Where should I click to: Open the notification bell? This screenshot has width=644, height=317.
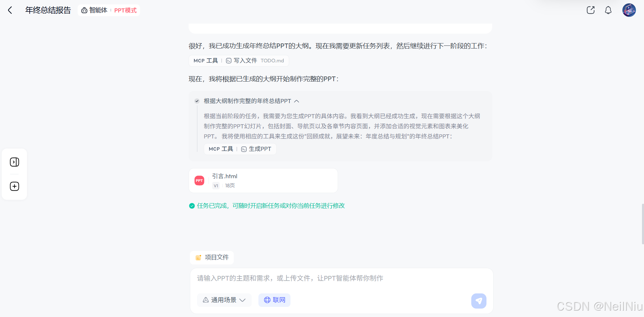click(x=608, y=10)
